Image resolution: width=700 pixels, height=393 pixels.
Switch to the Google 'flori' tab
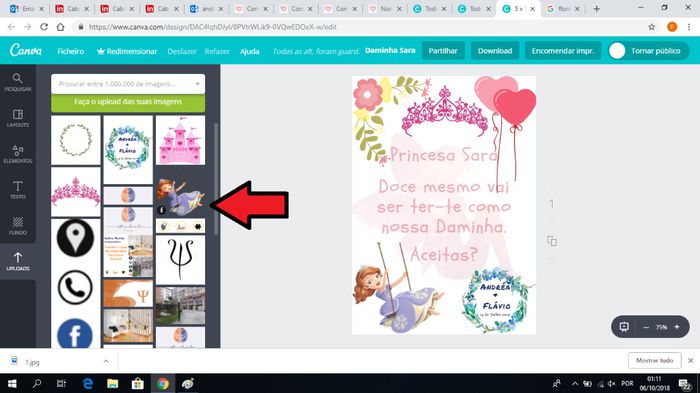(x=562, y=8)
